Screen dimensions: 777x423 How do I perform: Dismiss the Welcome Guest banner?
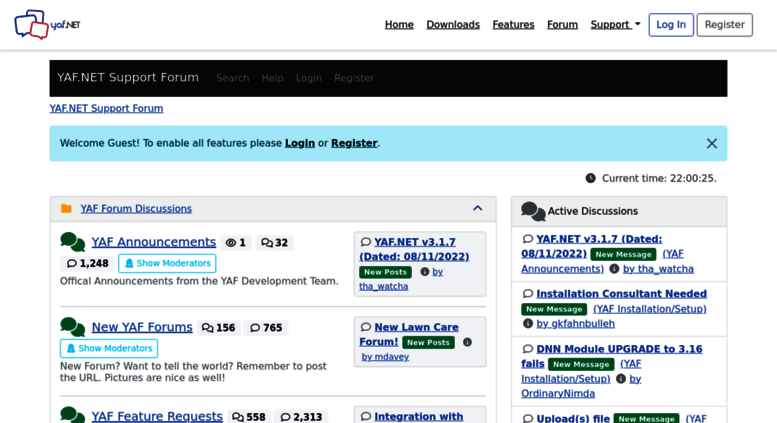pyautogui.click(x=712, y=143)
